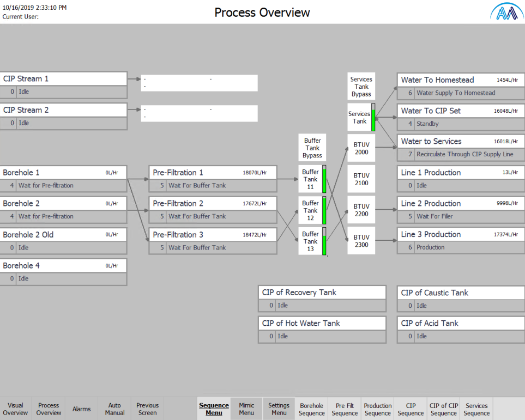Open the Borehole 2 Old block
525x420 pixels.
[64, 241]
